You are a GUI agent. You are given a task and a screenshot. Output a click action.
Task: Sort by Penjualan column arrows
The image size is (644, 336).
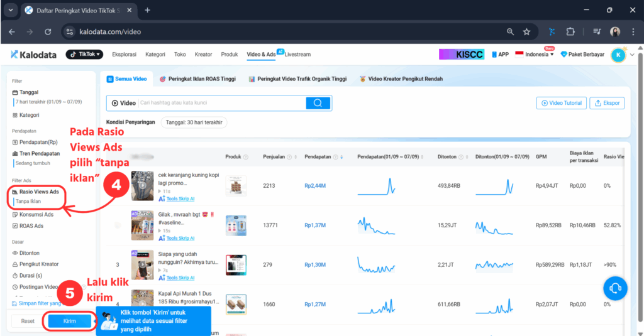tap(296, 157)
